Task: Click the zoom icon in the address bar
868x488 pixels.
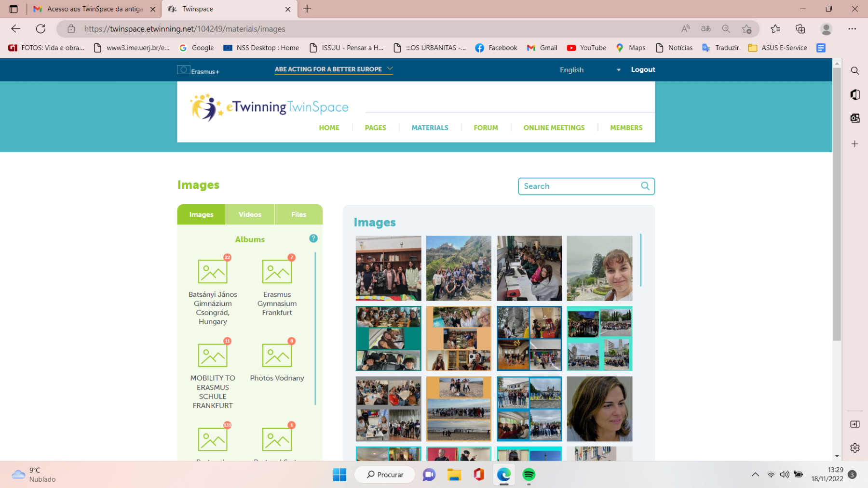Action: click(x=726, y=29)
